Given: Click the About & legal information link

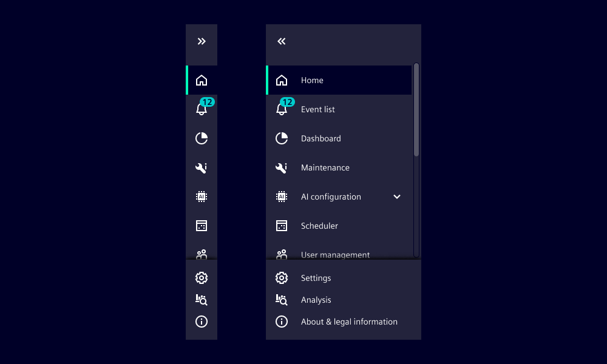Looking at the screenshot, I should click(x=349, y=322).
